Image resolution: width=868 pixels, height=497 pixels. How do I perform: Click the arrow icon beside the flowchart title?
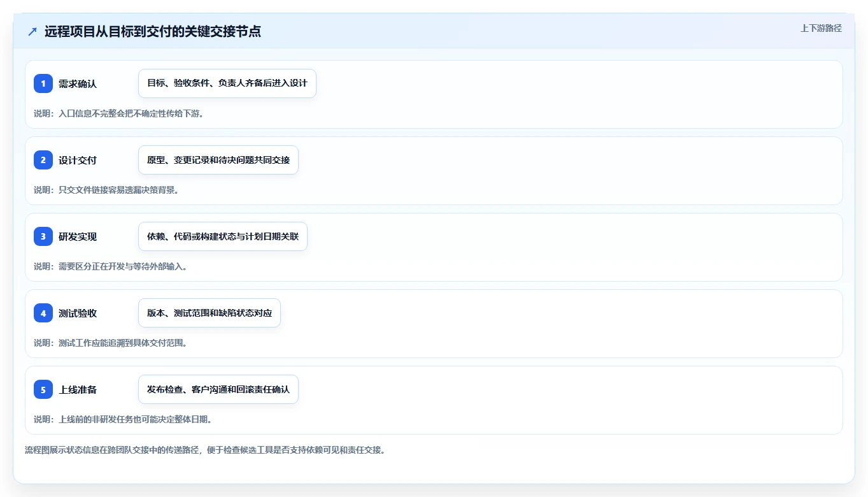coord(32,32)
